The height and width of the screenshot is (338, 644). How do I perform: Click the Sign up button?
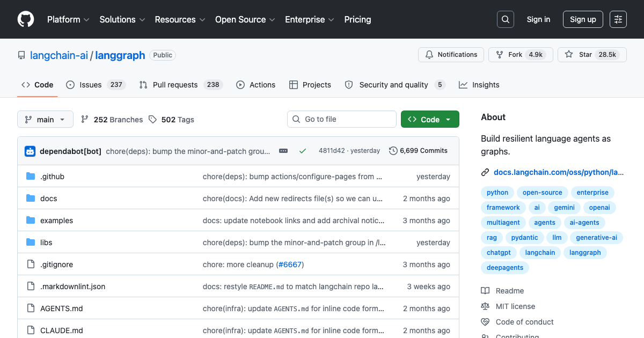tap(583, 19)
